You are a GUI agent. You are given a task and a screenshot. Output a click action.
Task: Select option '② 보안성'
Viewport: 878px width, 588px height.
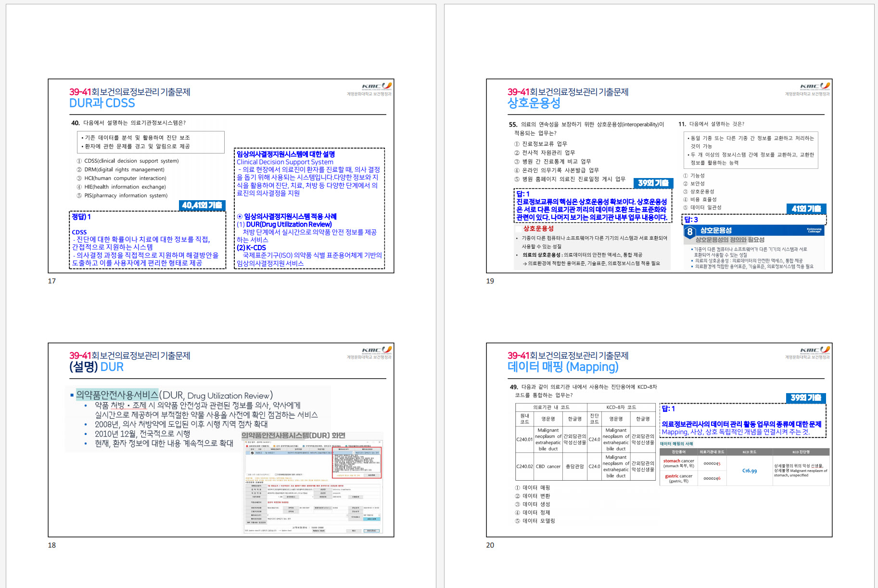[694, 183]
